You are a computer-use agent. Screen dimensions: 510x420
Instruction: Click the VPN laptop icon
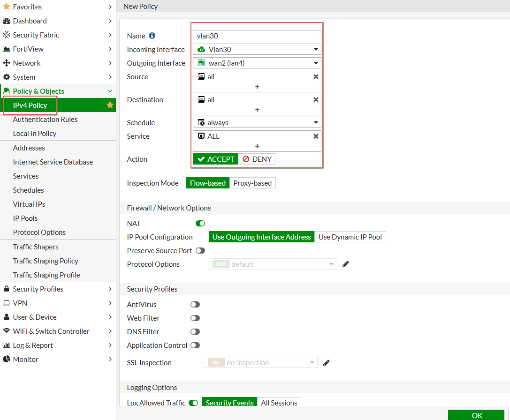click(x=6, y=303)
